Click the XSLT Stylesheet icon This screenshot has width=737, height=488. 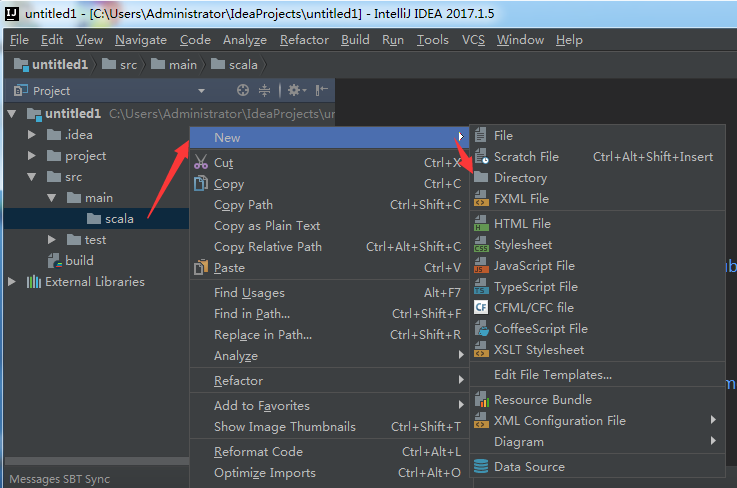coord(481,349)
